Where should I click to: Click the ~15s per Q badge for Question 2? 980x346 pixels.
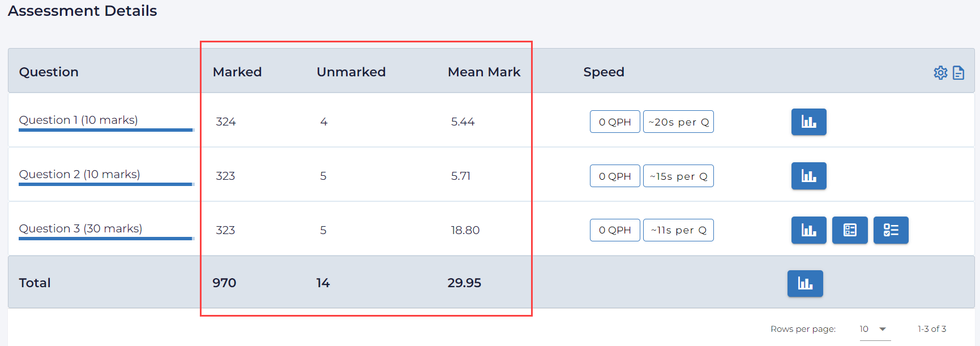coord(678,176)
